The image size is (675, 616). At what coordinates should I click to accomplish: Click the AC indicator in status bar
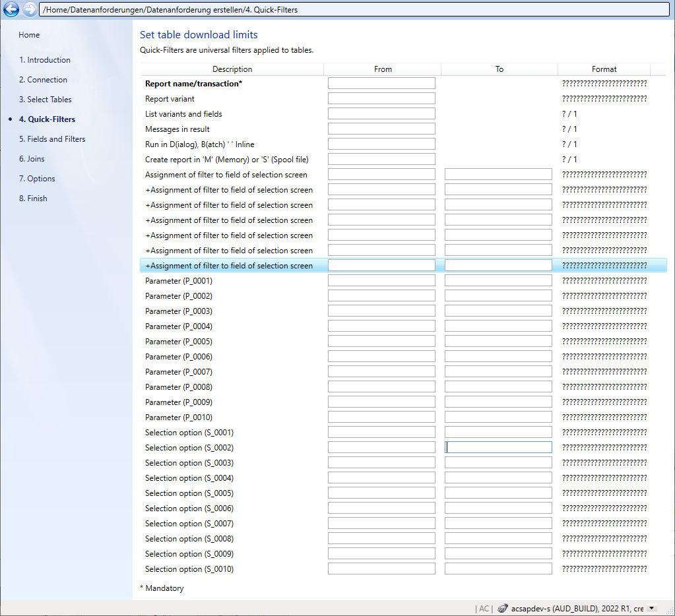(484, 609)
